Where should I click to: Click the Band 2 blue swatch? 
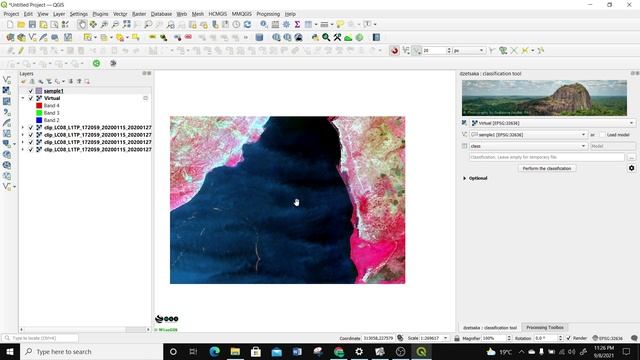39,120
